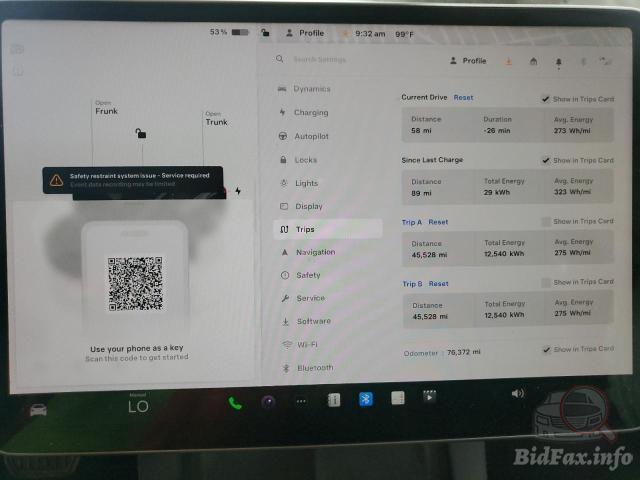
Task: Toggle Current Drive Show in Trips Card
Action: [545, 99]
